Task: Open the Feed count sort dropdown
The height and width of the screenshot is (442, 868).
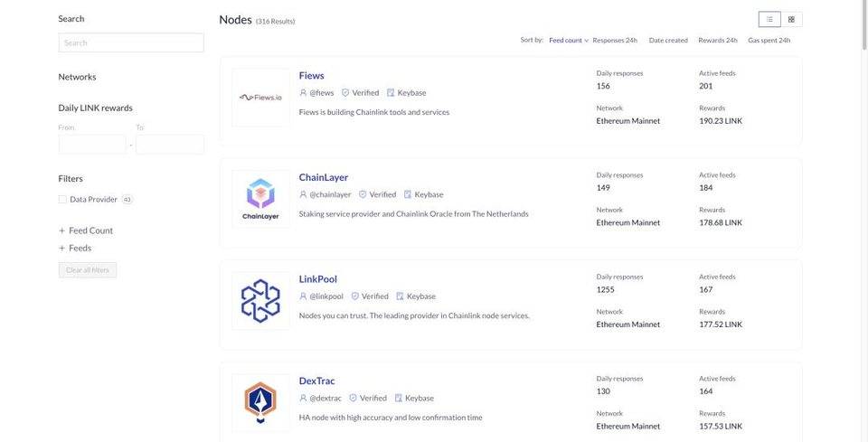Action: click(569, 41)
